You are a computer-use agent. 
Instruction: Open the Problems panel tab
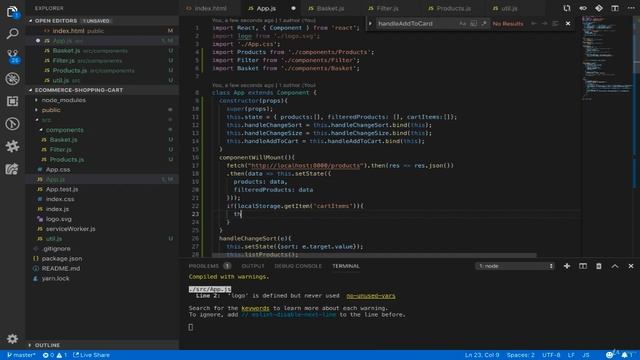pyautogui.click(x=209, y=266)
